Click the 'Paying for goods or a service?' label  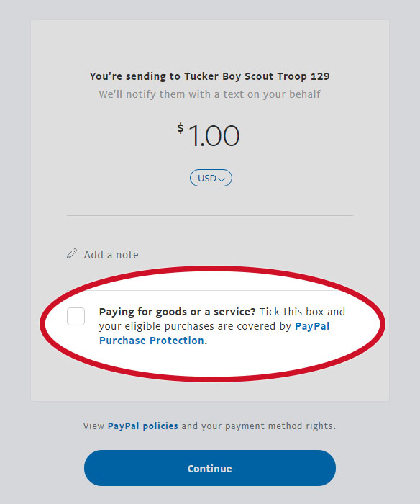[x=177, y=312]
